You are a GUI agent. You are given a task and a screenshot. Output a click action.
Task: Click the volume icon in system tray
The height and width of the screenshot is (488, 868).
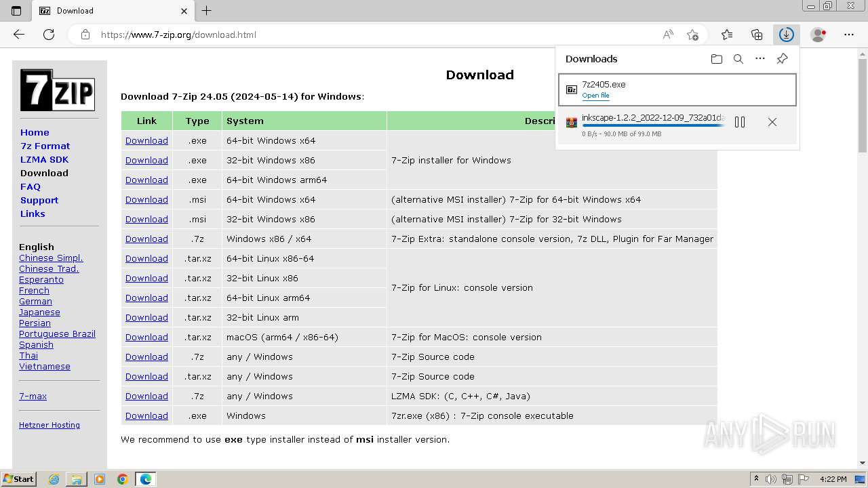tap(771, 479)
